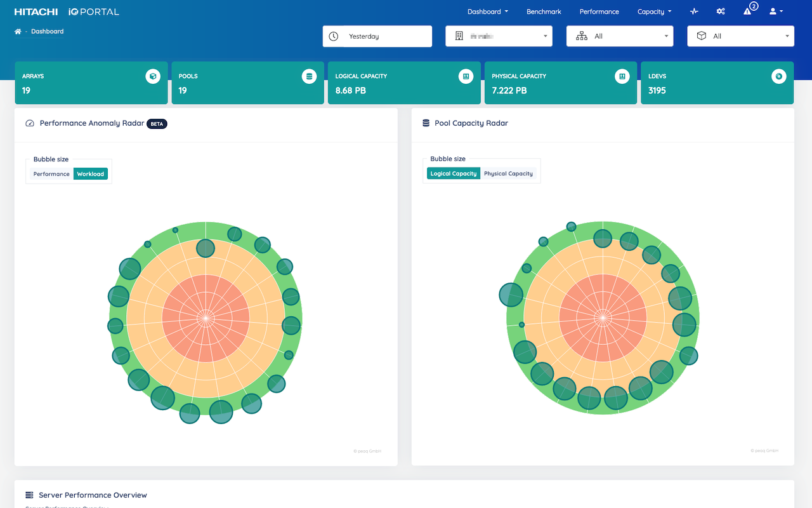This screenshot has height=508, width=812.
Task: Click the Yesterday date range field
Action: (377, 36)
